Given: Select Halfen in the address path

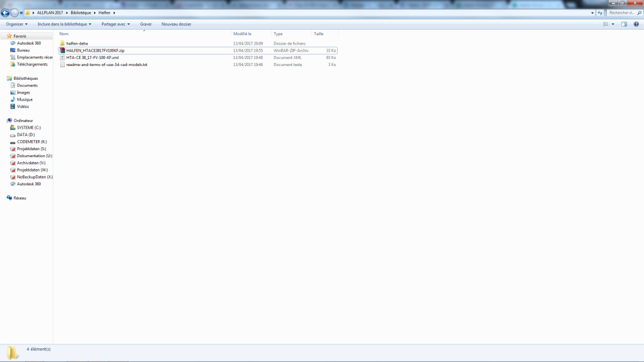Looking at the screenshot, I should (104, 13).
